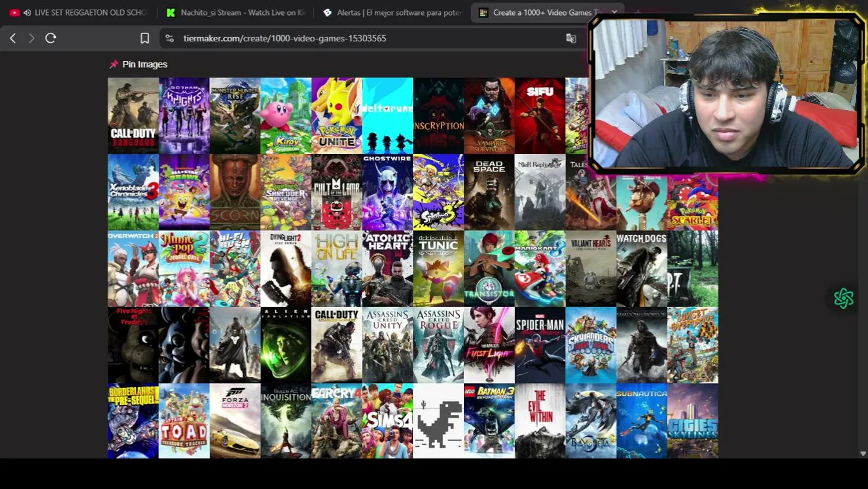Click the Spider-Man Miles Morales thumbnail
The image size is (868, 489).
tap(540, 346)
